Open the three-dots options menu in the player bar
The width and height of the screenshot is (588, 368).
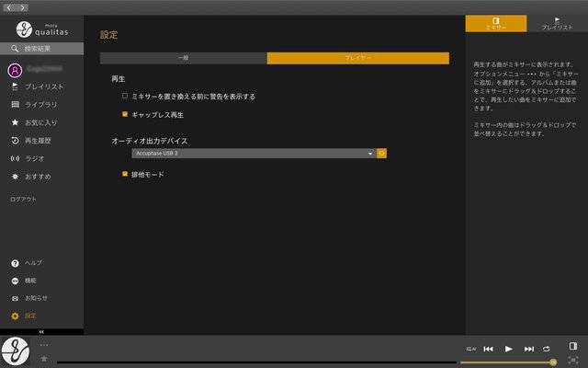pos(43,345)
